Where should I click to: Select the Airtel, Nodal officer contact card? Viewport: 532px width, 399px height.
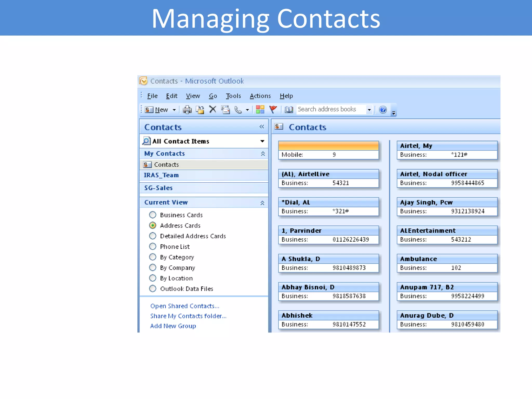(447, 178)
